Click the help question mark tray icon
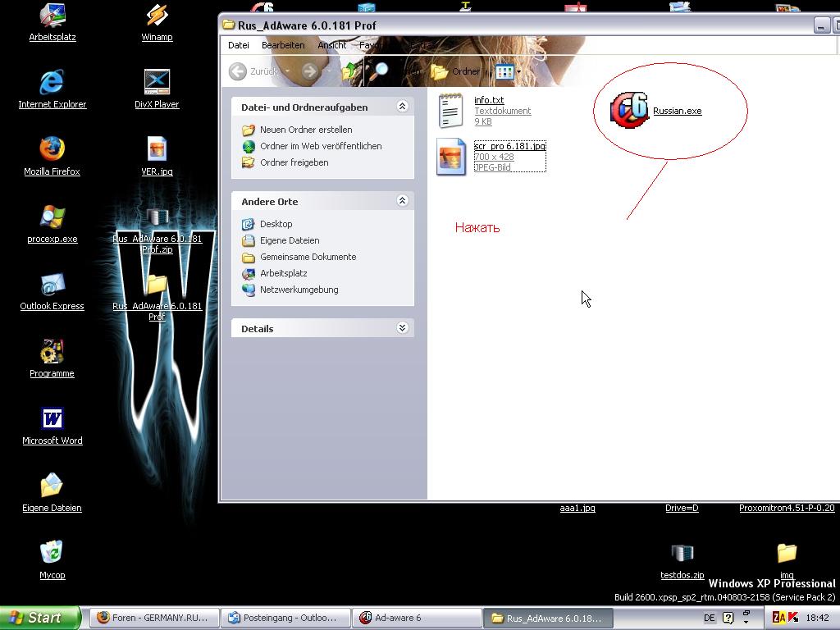840x630 pixels. coord(728,619)
